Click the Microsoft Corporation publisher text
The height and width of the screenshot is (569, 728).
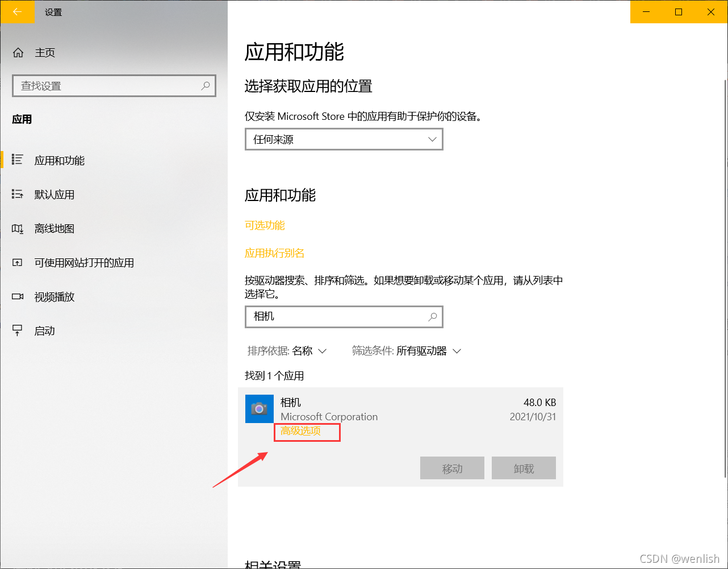(329, 417)
